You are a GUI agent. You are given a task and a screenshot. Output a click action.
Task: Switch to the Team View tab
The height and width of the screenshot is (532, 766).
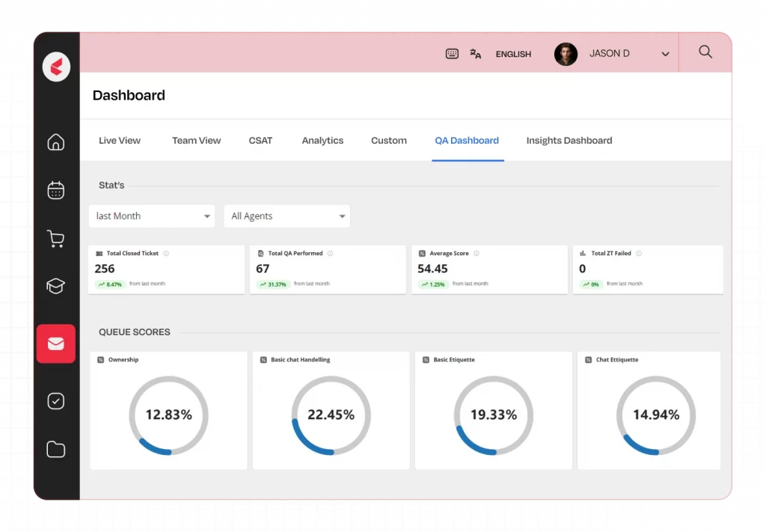pos(197,141)
